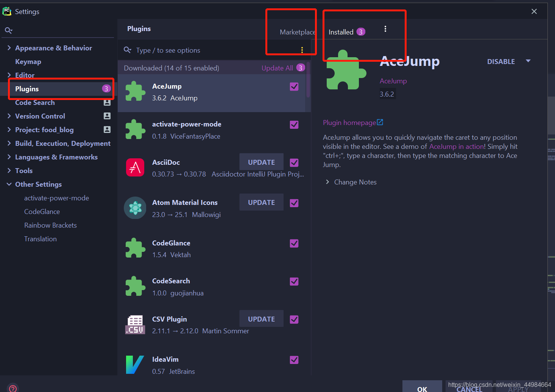This screenshot has height=392, width=555.
Task: Click the update count badge on the Installed tab
Action: click(361, 32)
